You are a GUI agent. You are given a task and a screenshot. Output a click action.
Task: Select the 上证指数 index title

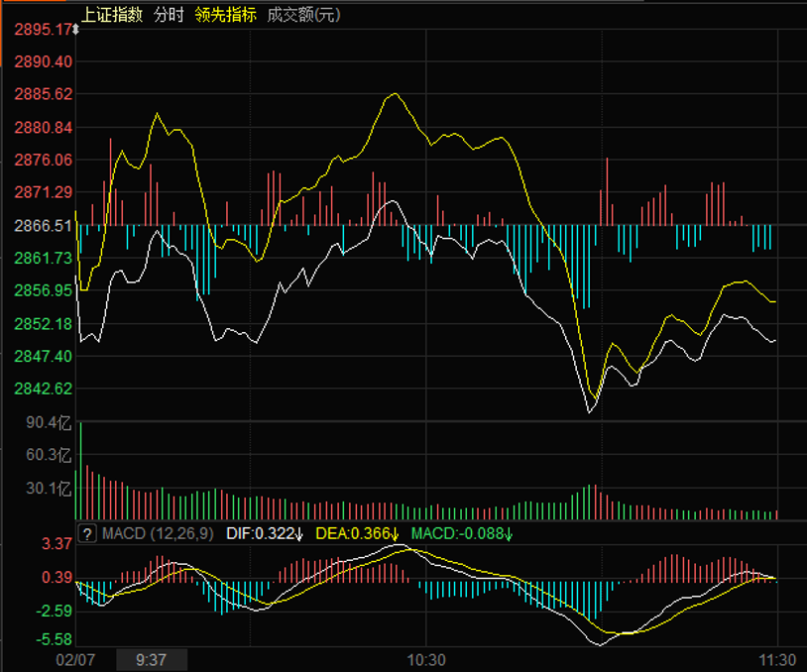(x=112, y=15)
